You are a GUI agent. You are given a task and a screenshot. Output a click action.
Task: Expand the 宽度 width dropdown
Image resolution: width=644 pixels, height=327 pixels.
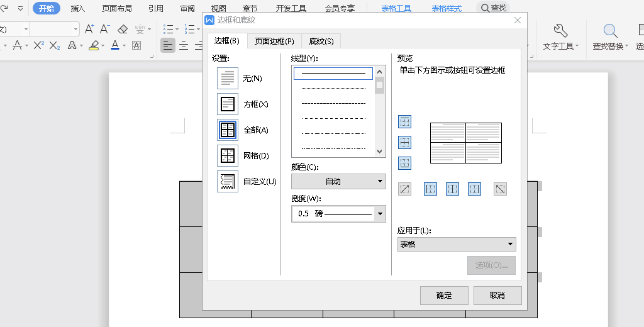coord(379,214)
